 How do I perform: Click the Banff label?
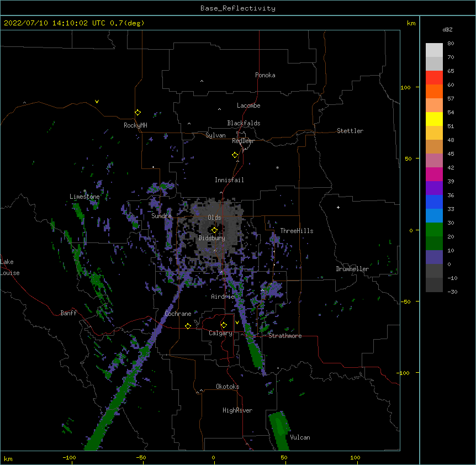click(68, 313)
